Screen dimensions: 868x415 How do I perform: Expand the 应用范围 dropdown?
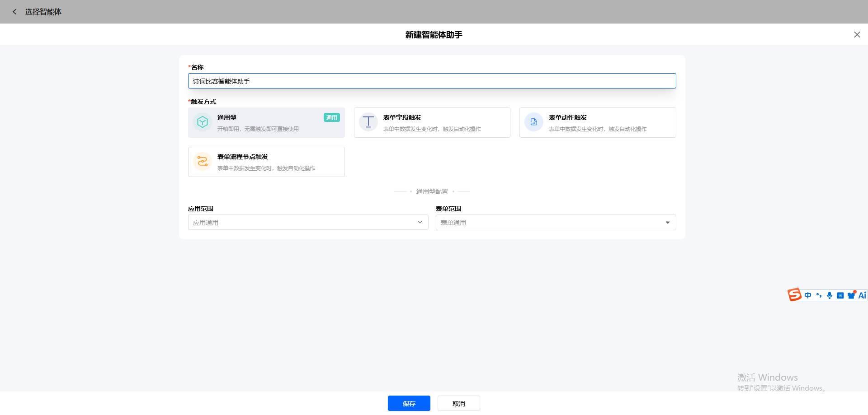(x=308, y=222)
